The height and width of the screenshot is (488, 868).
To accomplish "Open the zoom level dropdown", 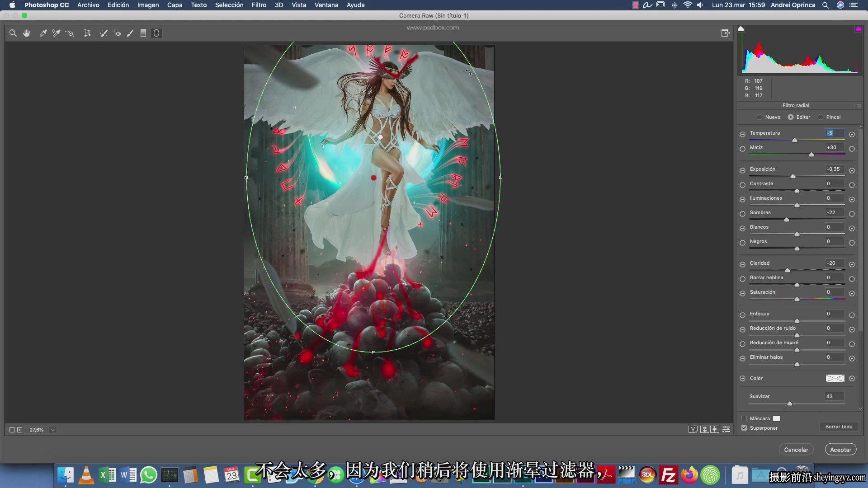I will point(53,430).
